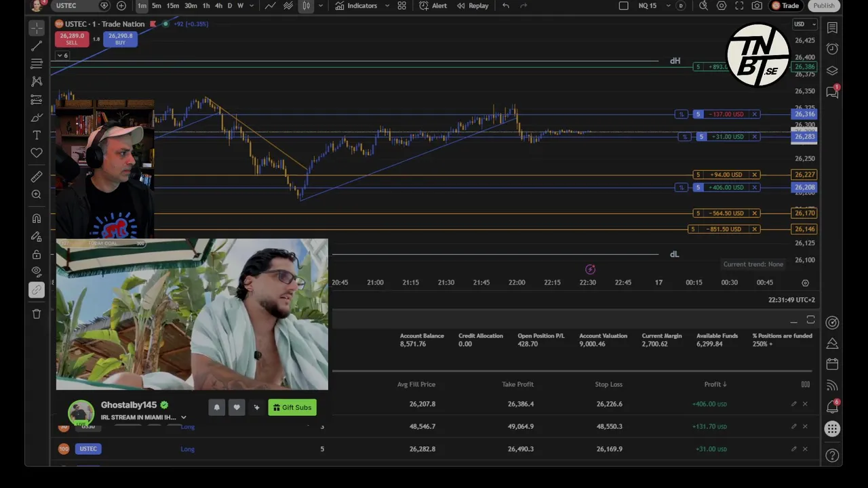
Task: Click the compare or add symbol plus icon
Action: point(121,5)
